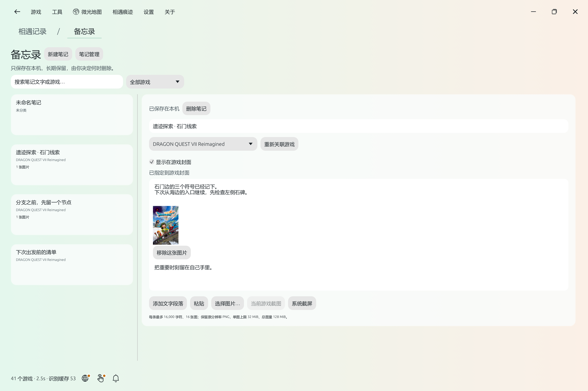Select the 分支之前，先留一个节点 note card
Screen dimensions: 588x391
[x=72, y=214]
